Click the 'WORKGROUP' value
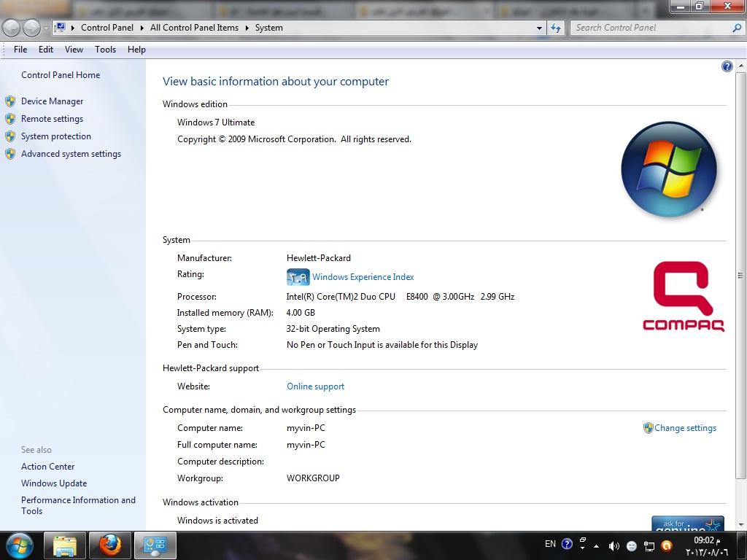 313,478
